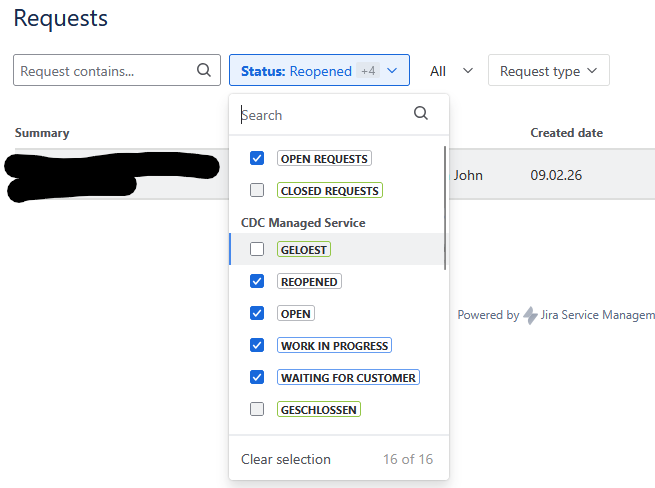Open the Request type dropdown
Screen dimensions: 655x488
(548, 70)
